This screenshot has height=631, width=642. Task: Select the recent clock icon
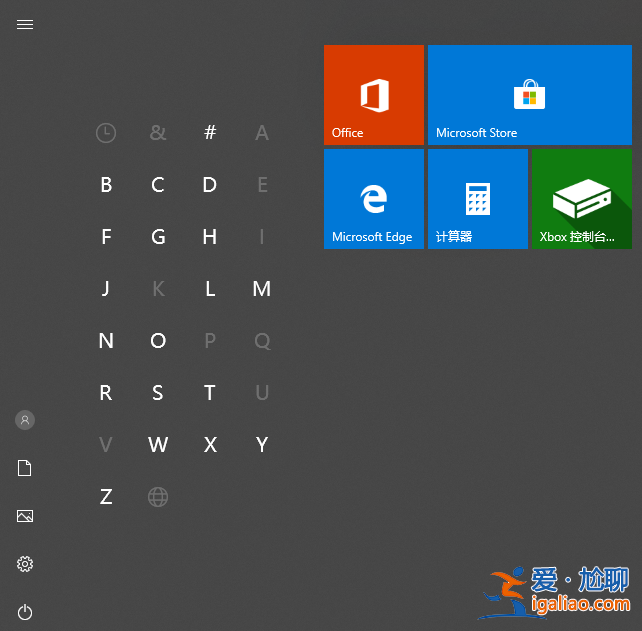point(106,133)
